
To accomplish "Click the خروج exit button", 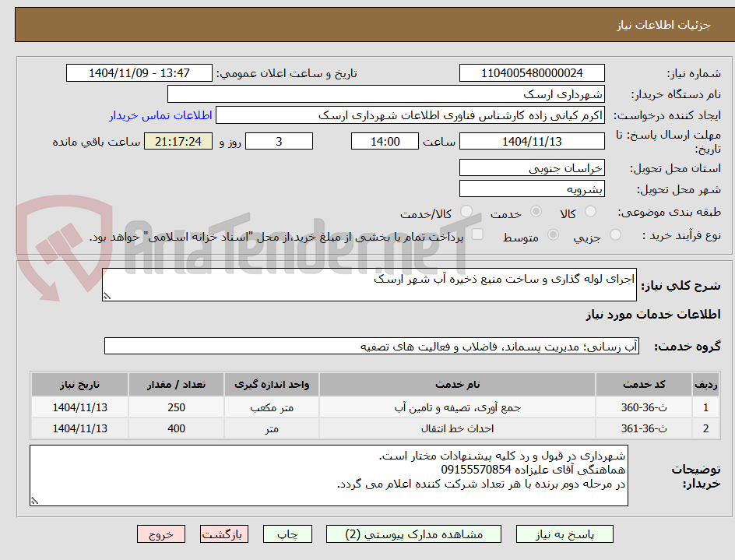I will pos(160,534).
